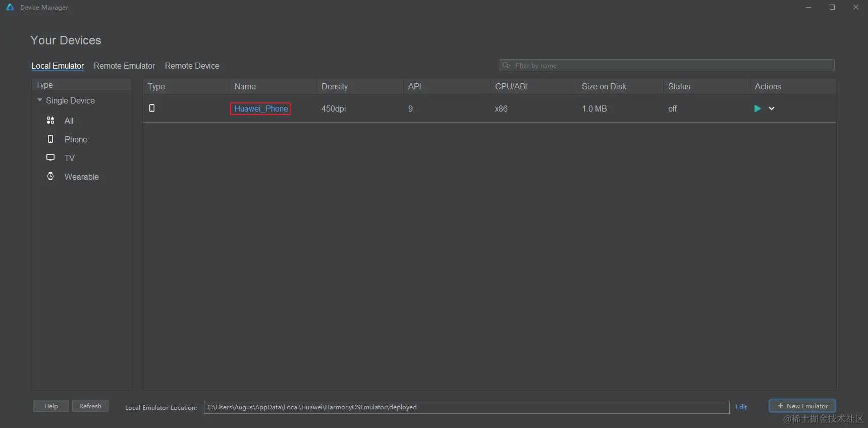
Task: Sort by the API column header
Action: 447,86
